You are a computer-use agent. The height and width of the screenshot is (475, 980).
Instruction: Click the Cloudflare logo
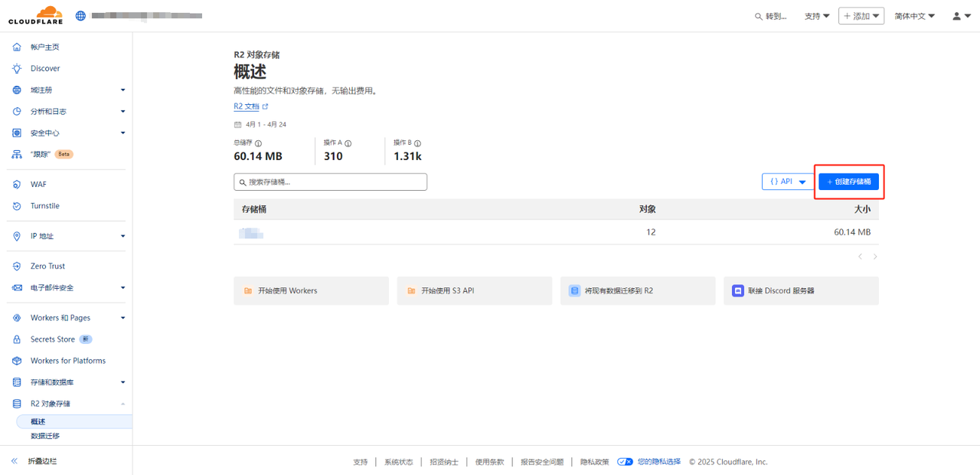click(34, 15)
